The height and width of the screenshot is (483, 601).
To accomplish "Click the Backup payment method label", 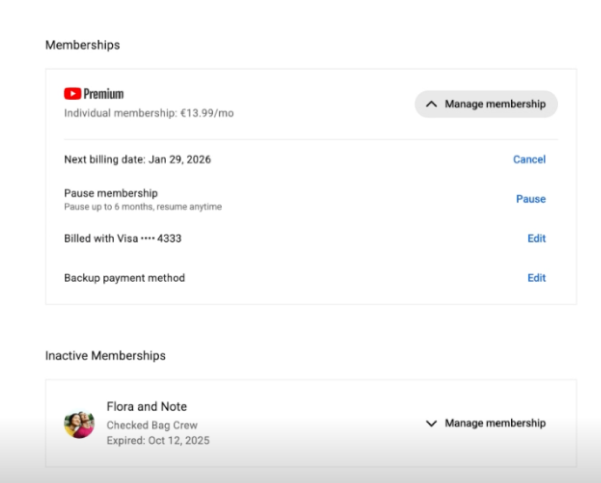I will pyautogui.click(x=124, y=278).
